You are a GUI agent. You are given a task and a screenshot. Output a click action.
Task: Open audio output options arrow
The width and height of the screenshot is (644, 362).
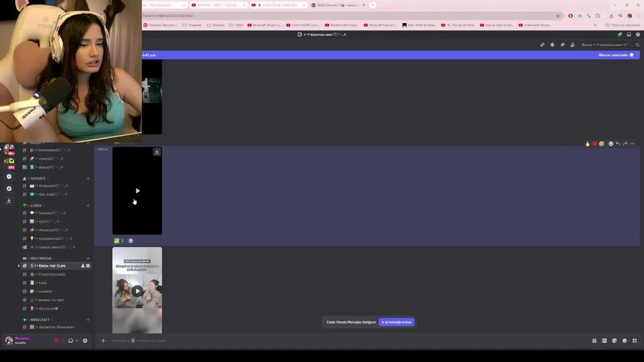click(76, 341)
